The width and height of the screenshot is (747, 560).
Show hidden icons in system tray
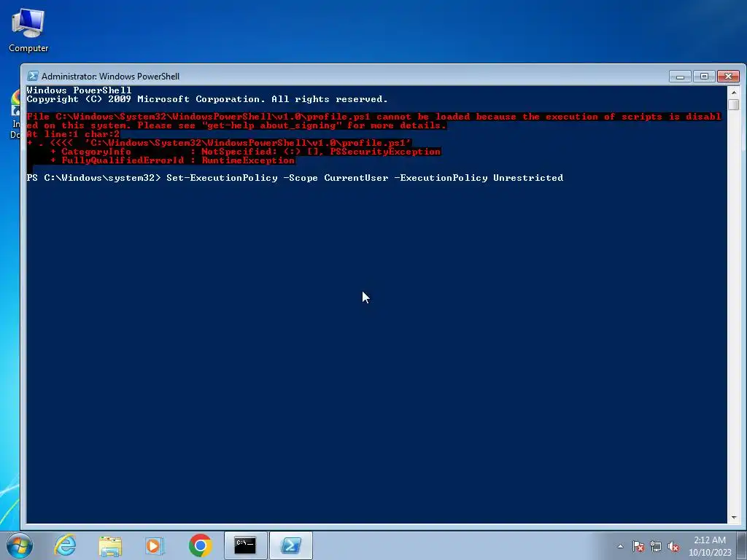coord(620,546)
